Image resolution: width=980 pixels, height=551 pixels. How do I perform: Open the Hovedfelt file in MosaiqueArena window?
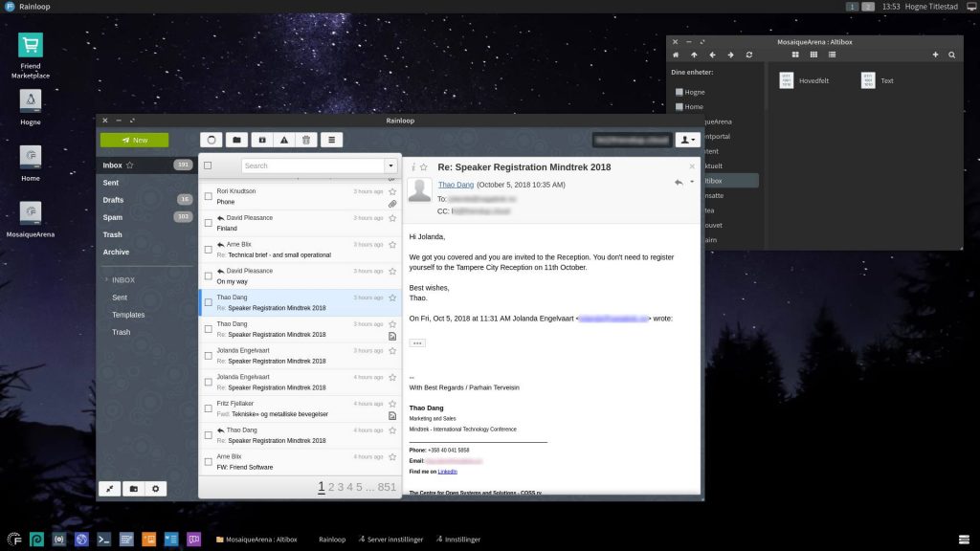(804, 80)
